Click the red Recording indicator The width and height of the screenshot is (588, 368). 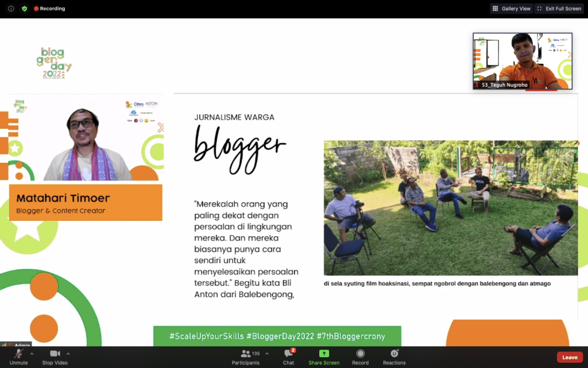tap(49, 9)
